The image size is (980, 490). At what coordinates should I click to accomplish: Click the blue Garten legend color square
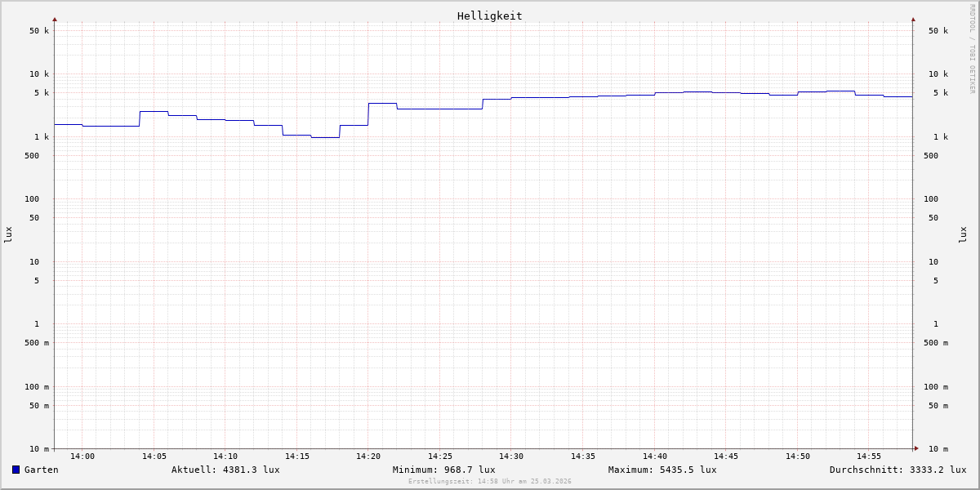[16, 470]
